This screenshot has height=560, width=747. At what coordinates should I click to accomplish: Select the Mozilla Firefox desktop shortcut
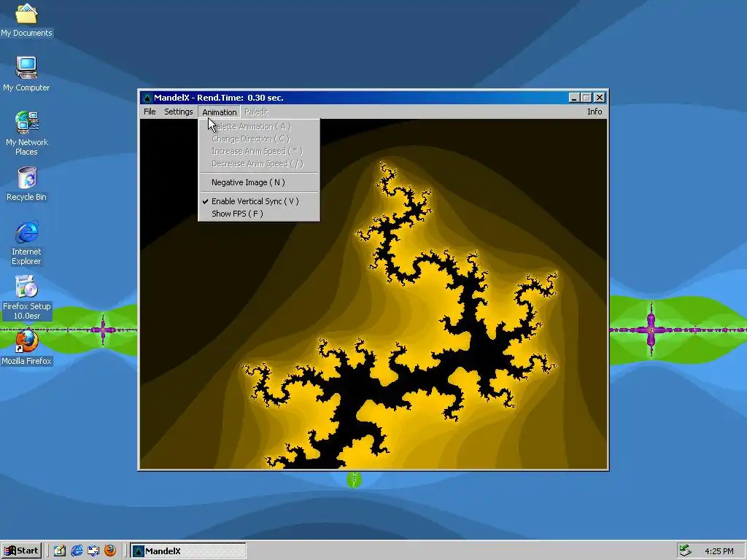(x=26, y=347)
